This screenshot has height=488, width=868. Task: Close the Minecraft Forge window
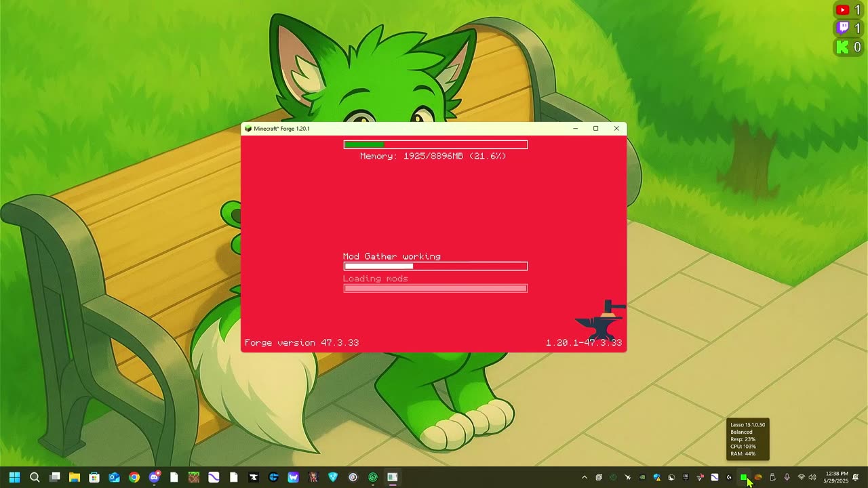(x=616, y=129)
